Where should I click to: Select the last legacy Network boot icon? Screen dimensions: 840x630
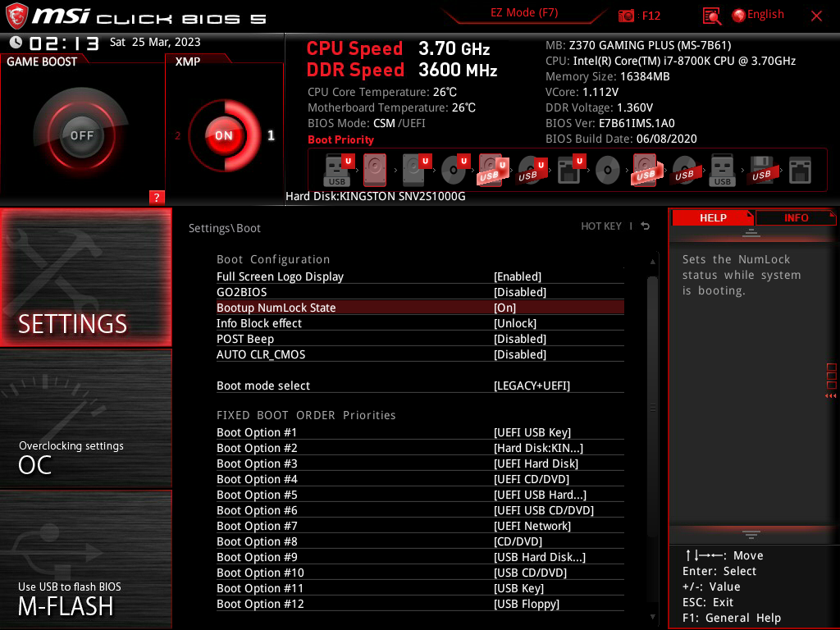coord(800,170)
